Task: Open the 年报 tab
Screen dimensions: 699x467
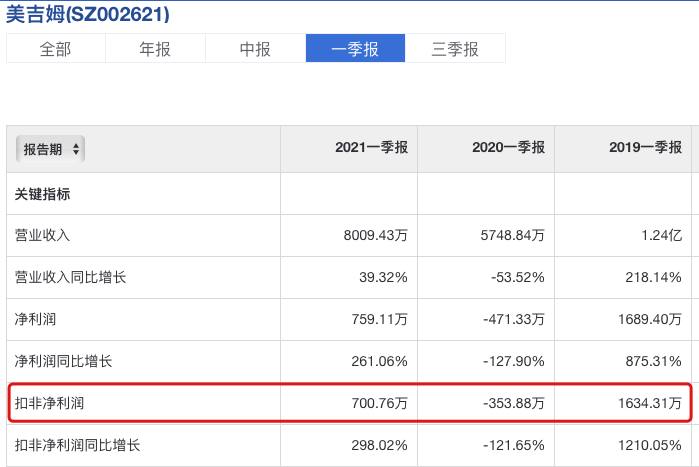Action: coord(155,48)
